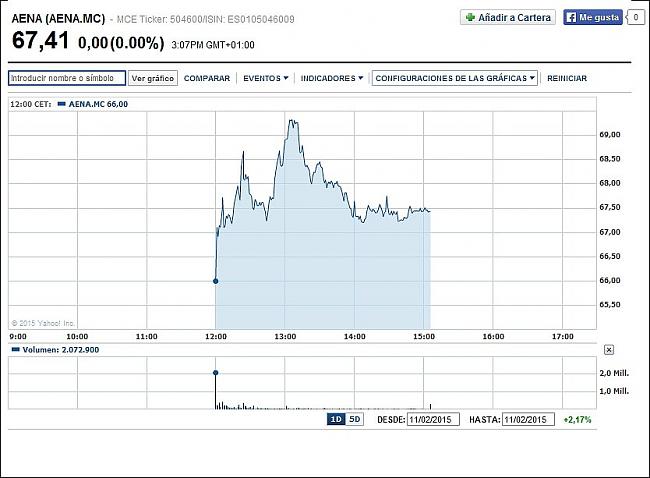Click REINICIAR to reset the chart
The height and width of the screenshot is (478, 650).
tap(567, 78)
